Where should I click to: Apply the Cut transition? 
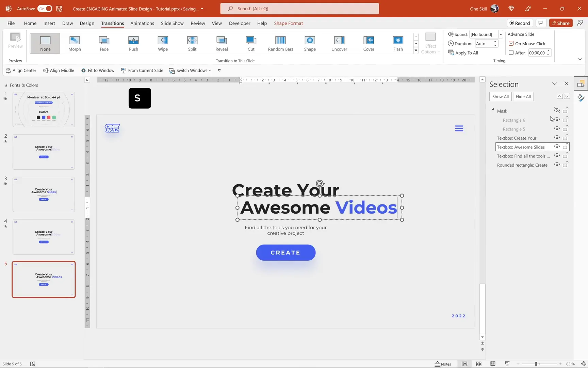pos(251,43)
